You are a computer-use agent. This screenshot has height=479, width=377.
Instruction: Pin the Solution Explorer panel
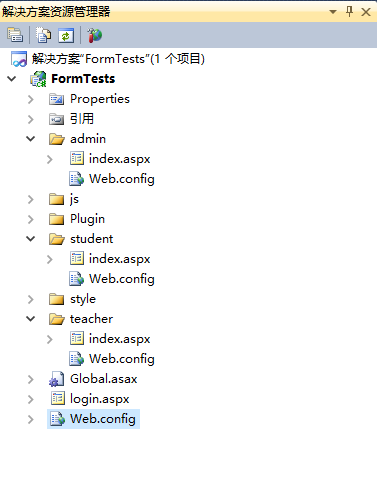coord(349,12)
